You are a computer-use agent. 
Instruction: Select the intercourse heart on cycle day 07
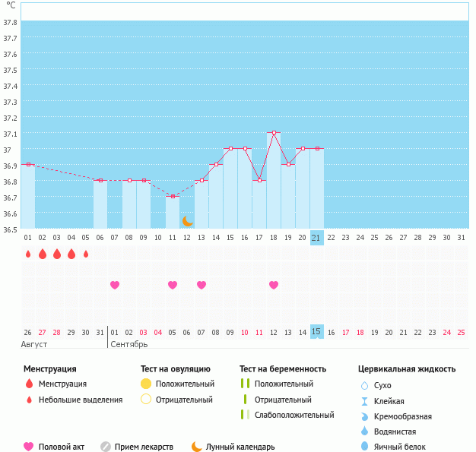115,285
